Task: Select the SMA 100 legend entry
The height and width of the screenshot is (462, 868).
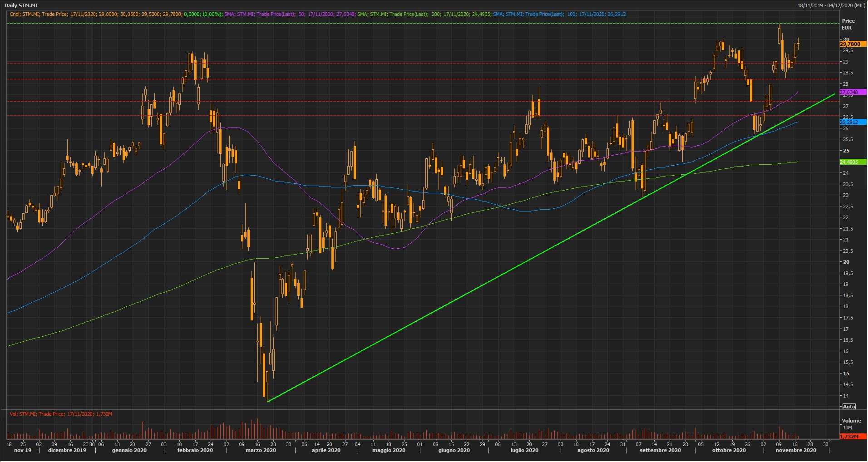Action: [559, 14]
